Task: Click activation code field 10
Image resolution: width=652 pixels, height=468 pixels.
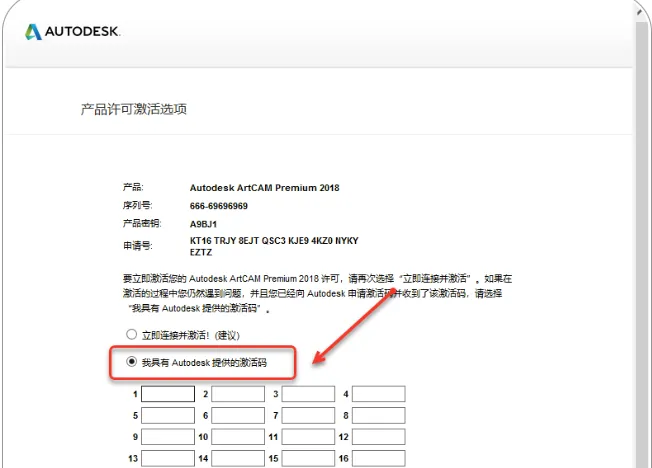Action: [238, 437]
